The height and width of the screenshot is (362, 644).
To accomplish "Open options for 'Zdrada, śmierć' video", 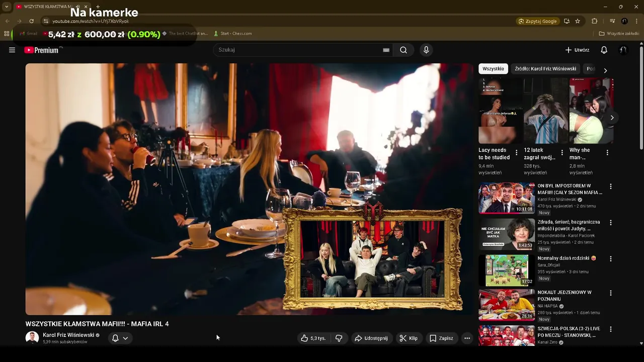I will 611,223.
